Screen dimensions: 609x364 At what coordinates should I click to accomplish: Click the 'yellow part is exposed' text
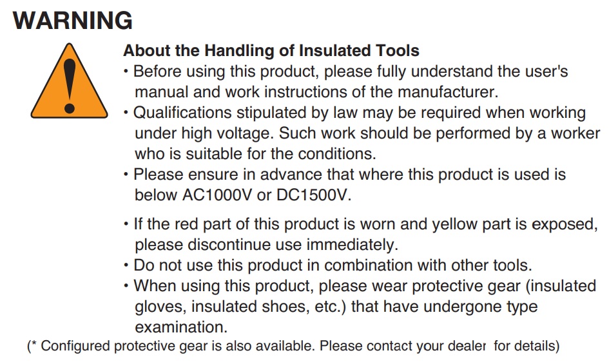click(522, 224)
